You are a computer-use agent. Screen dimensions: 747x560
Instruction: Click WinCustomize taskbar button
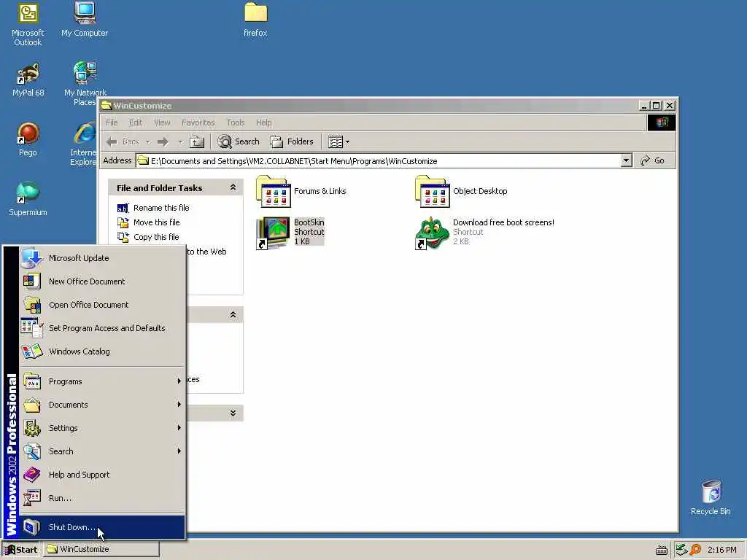coord(101,550)
